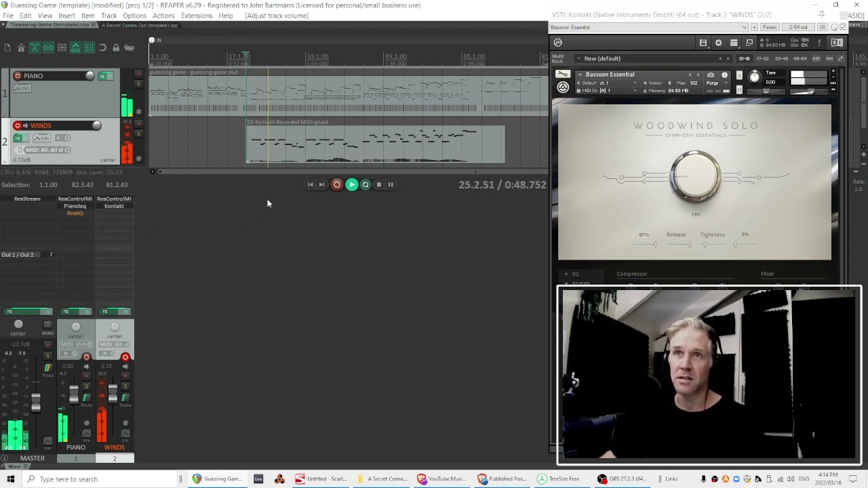Screen dimensions: 868x488
Task: Mute the WINDS track in track panel
Action: coord(138,123)
